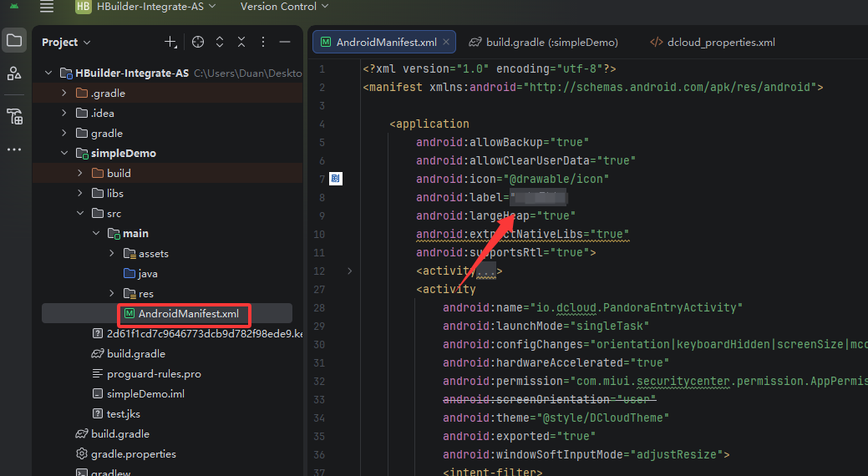The width and height of the screenshot is (868, 476).
Task: Collapse the HBuilder-Integrate-AS root node
Action: point(48,73)
